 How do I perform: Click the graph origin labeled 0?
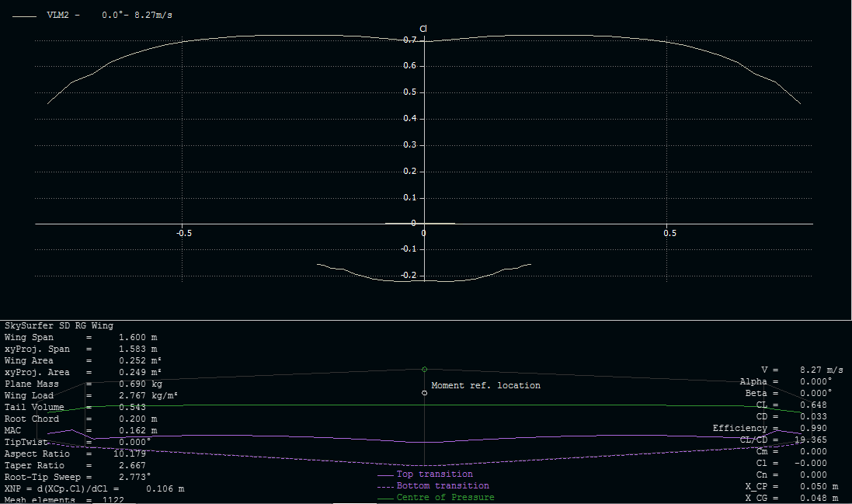[424, 233]
